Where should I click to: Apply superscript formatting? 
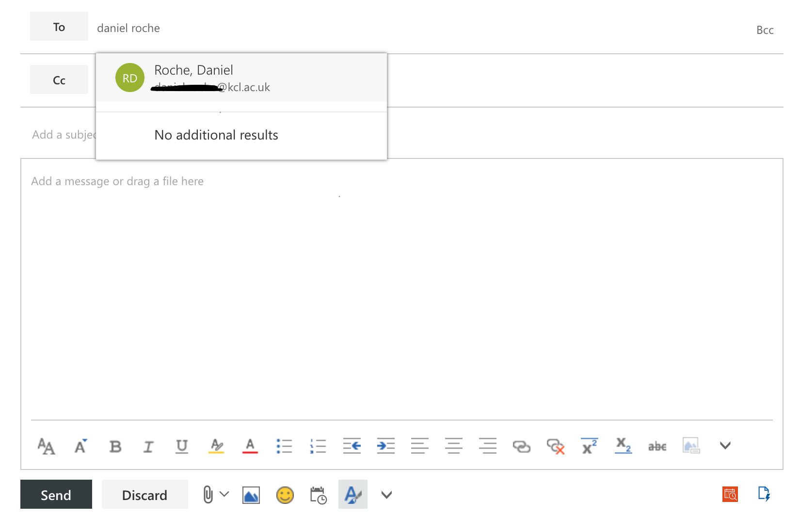coord(590,446)
